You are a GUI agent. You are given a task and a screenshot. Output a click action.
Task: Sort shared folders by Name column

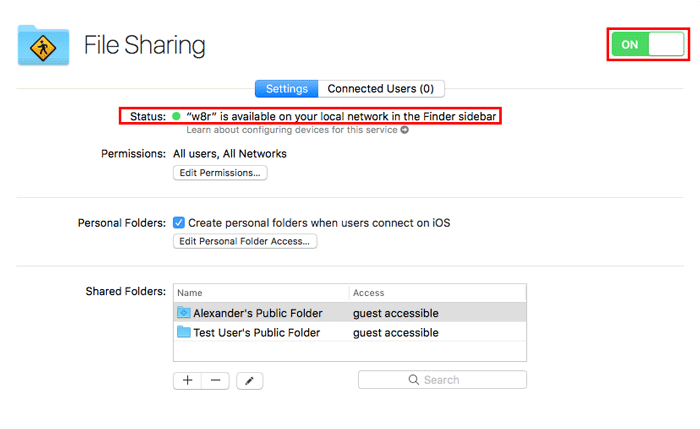pyautogui.click(x=261, y=293)
